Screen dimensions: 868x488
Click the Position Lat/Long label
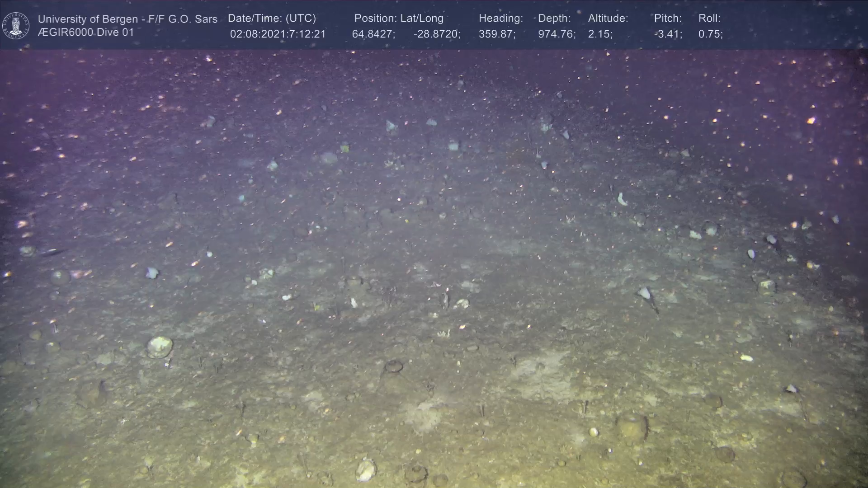398,19
